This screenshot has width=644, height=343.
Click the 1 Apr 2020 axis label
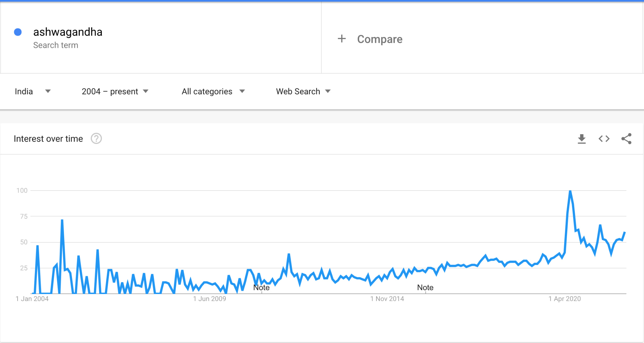coord(564,299)
